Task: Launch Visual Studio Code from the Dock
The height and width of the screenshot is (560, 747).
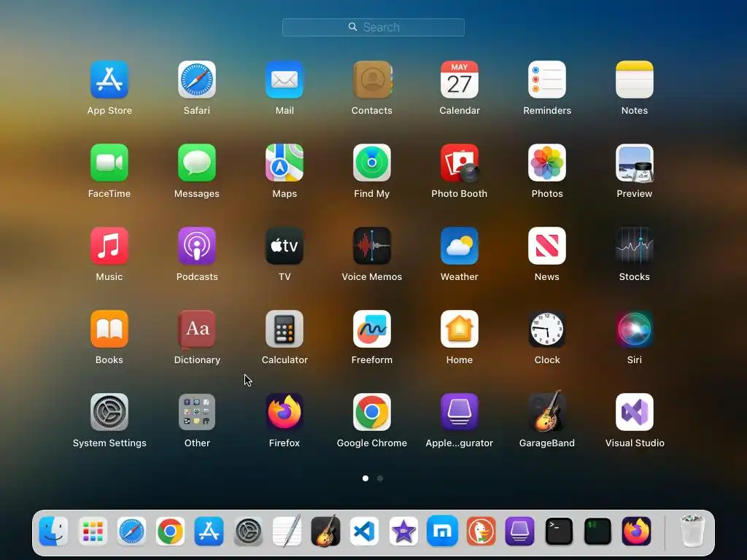Action: (x=365, y=531)
